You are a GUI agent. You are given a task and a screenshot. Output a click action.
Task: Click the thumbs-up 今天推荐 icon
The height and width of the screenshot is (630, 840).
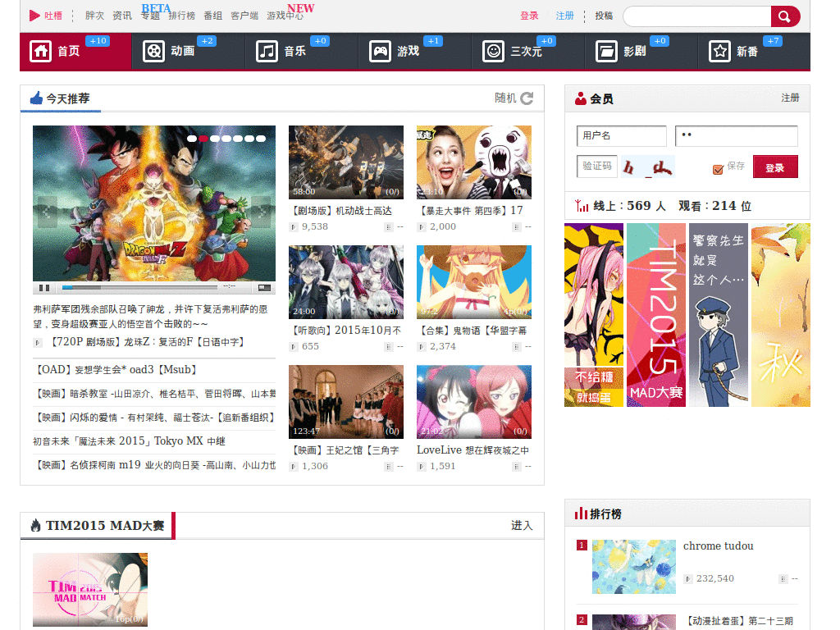[x=36, y=98]
